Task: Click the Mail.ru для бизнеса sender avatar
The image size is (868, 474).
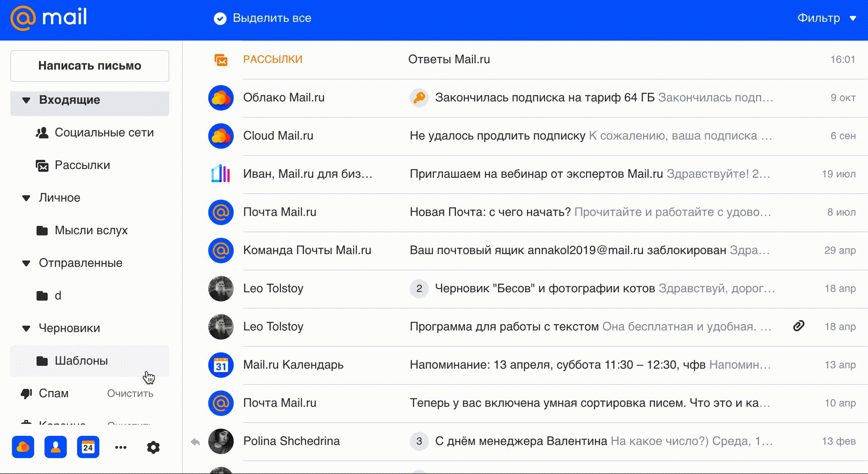Action: point(221,174)
